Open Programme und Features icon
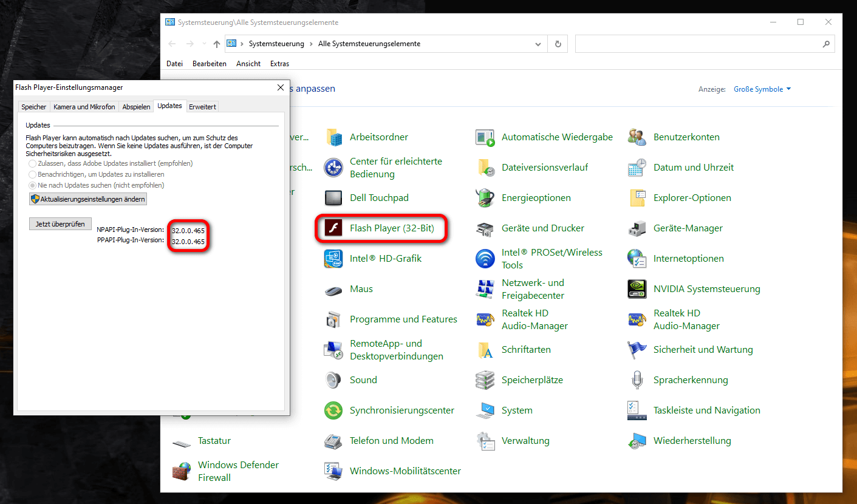The image size is (857, 504). 333,319
